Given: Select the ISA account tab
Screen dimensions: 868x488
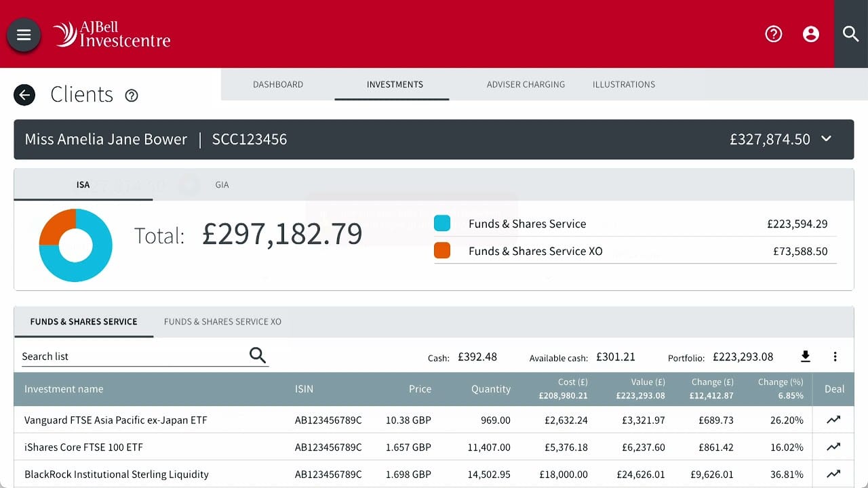Looking at the screenshot, I should 83,184.
